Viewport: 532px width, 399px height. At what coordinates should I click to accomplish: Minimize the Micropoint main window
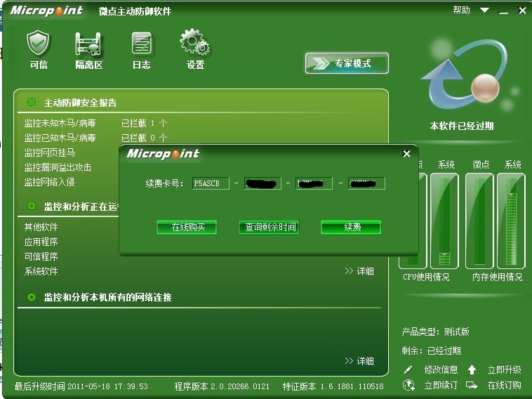tap(503, 11)
